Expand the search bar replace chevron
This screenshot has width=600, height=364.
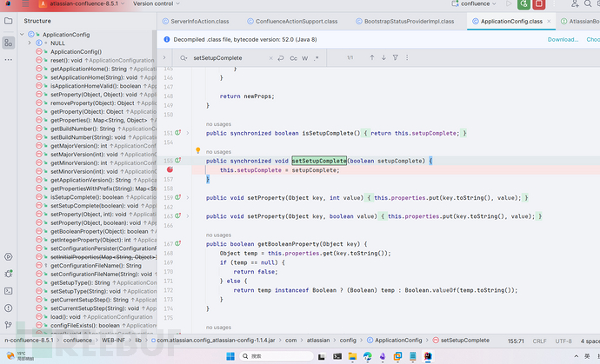point(164,57)
